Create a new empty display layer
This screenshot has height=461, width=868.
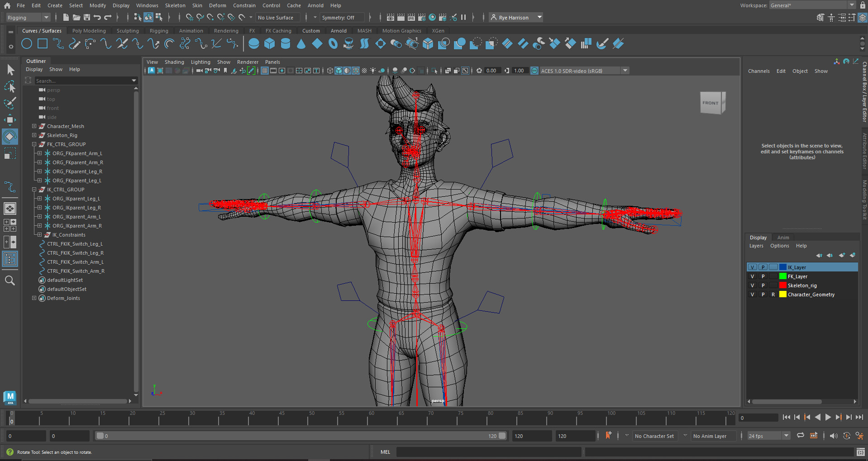[842, 255]
